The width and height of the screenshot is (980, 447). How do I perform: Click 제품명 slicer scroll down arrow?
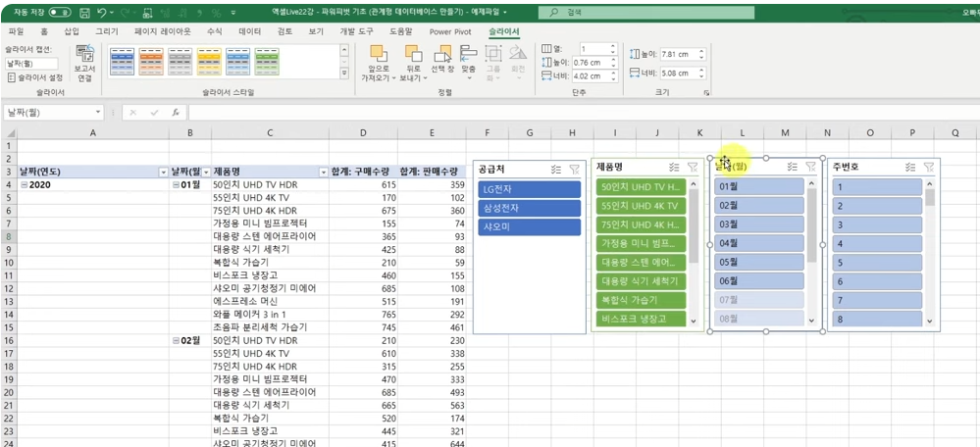point(694,321)
